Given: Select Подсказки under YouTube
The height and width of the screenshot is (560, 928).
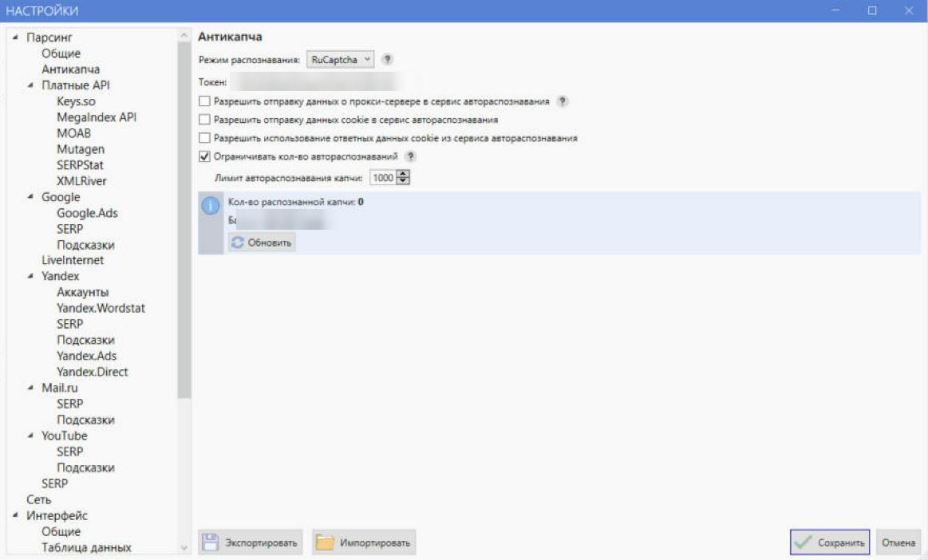Looking at the screenshot, I should click(86, 467).
